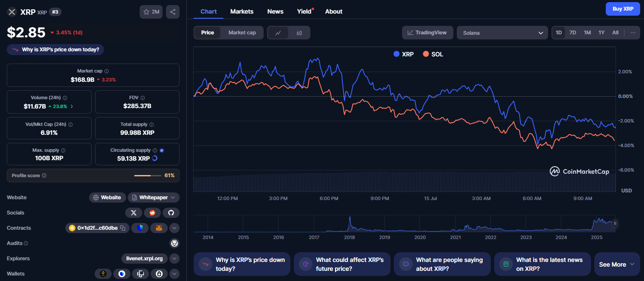This screenshot has width=644, height=281.
Task: Open the CertiK audit badge icon
Action: point(174,243)
